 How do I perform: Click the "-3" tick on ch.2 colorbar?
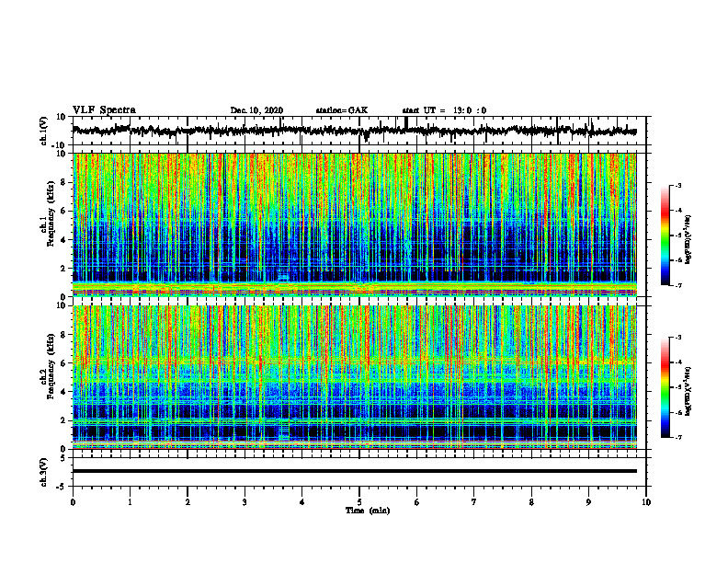point(678,338)
